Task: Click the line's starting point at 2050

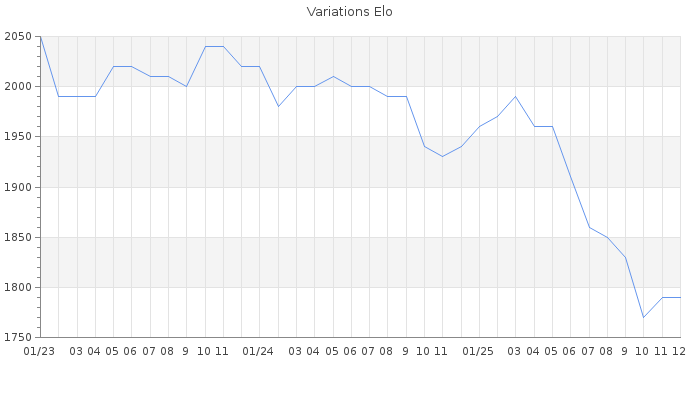Action: click(40, 37)
